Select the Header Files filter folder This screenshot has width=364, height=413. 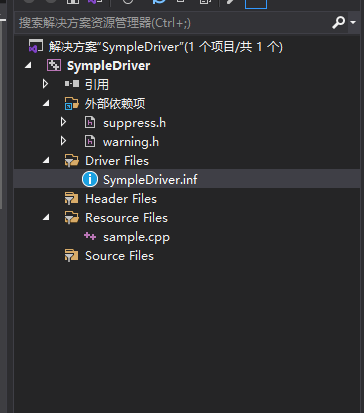pyautogui.click(x=121, y=199)
